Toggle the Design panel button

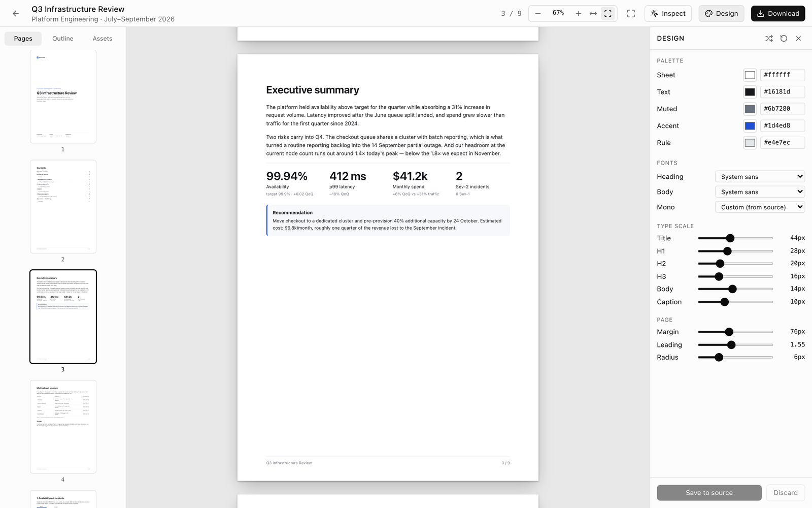pyautogui.click(x=721, y=14)
